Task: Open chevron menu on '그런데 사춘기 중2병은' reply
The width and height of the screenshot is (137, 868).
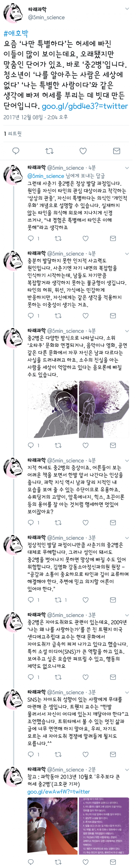Action: pyautogui.click(x=127, y=168)
